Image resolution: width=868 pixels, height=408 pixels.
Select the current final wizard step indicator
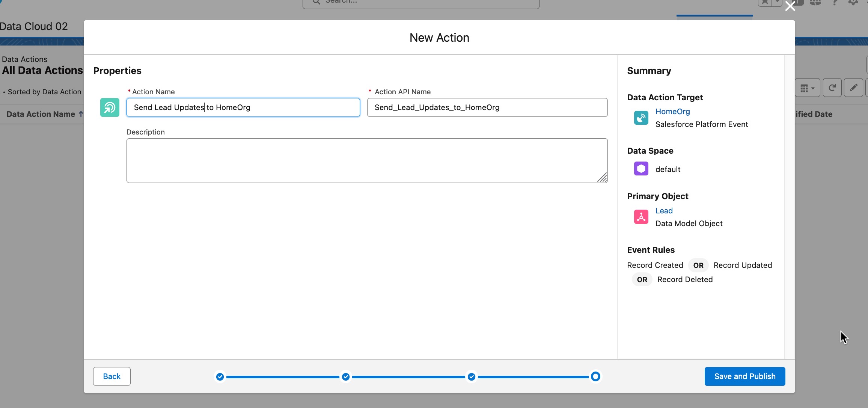(595, 376)
